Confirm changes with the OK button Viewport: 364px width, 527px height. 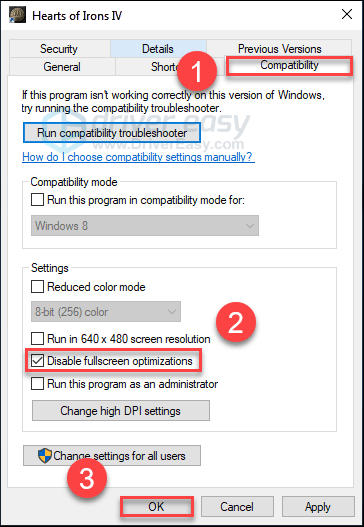coord(157,506)
